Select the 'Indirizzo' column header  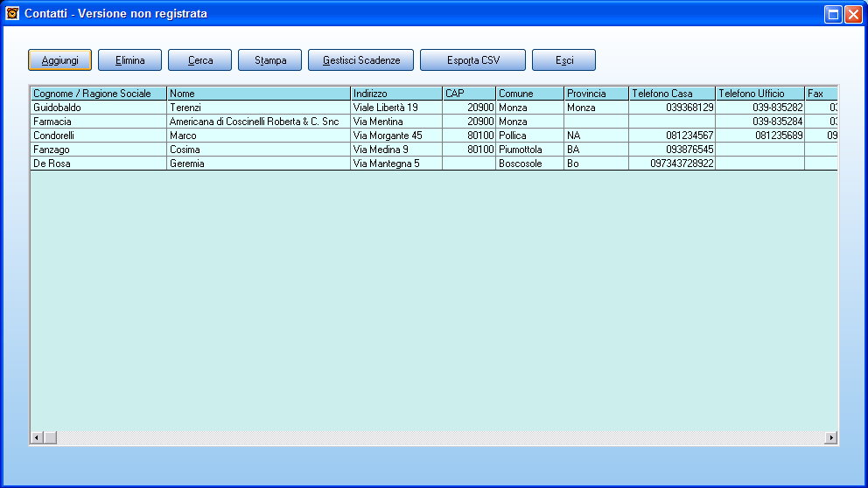(396, 94)
